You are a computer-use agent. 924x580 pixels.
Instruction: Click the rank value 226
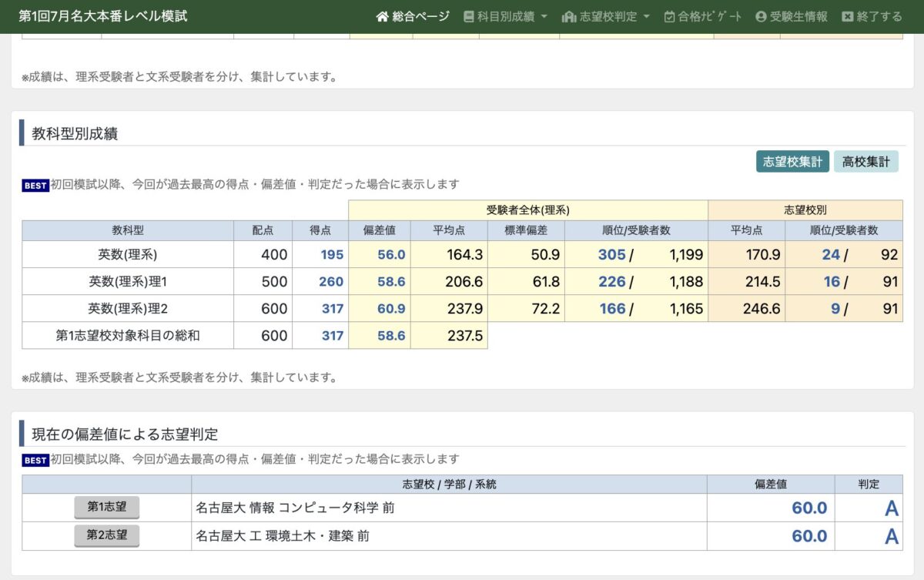coord(611,282)
